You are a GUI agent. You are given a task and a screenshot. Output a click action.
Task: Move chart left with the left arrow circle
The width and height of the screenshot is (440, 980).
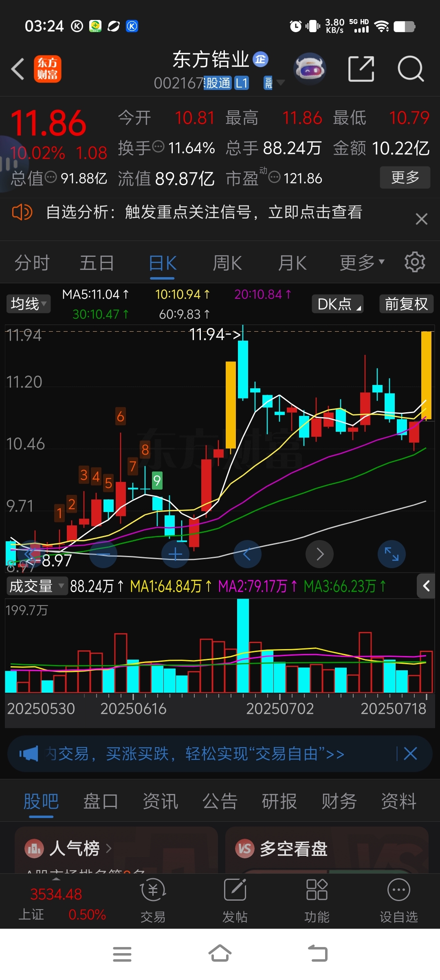click(247, 554)
